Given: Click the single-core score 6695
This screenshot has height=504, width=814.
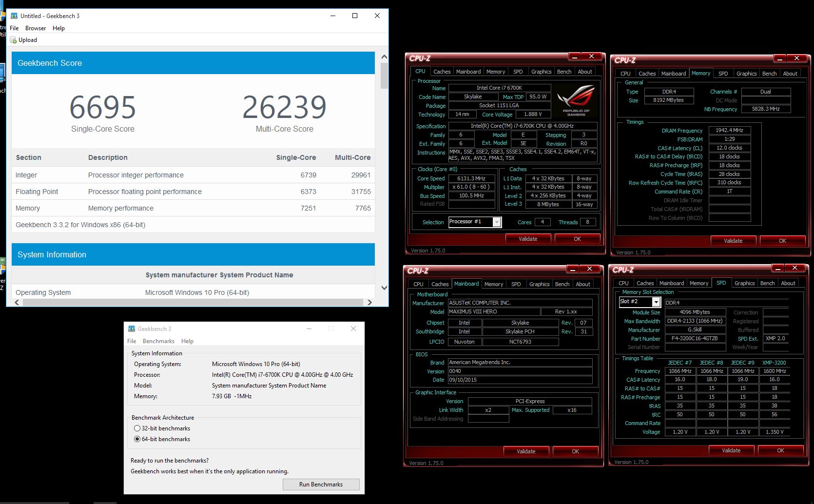Looking at the screenshot, I should click(x=102, y=107).
